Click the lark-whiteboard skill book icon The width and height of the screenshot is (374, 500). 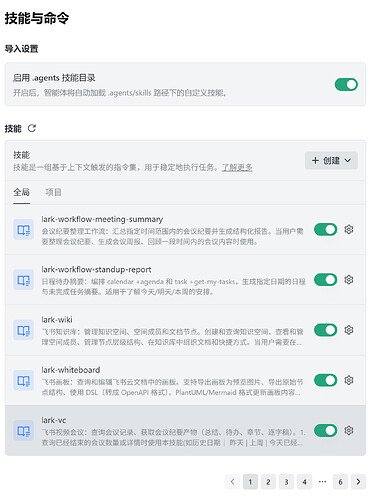point(23,380)
